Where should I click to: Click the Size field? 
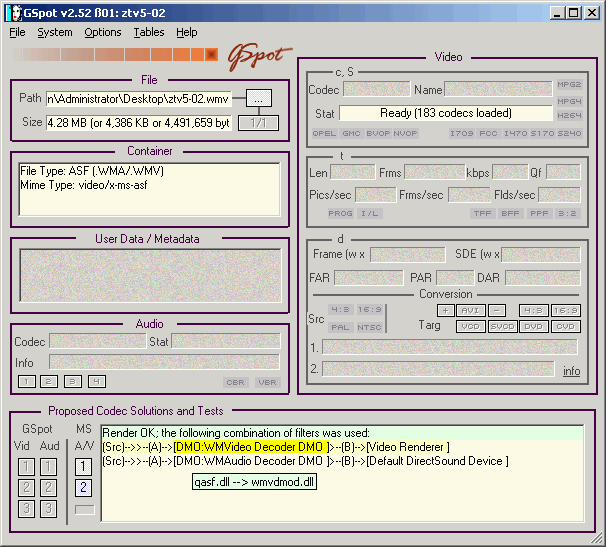[139, 123]
